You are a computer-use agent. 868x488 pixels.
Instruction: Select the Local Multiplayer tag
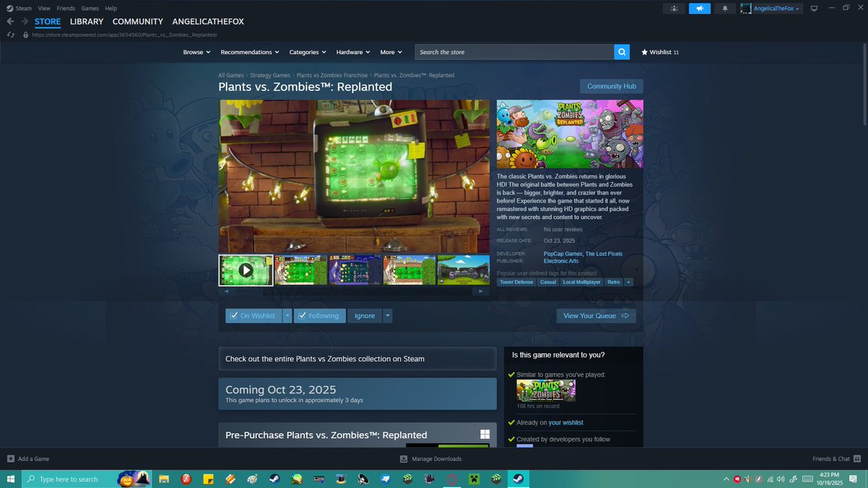click(582, 282)
